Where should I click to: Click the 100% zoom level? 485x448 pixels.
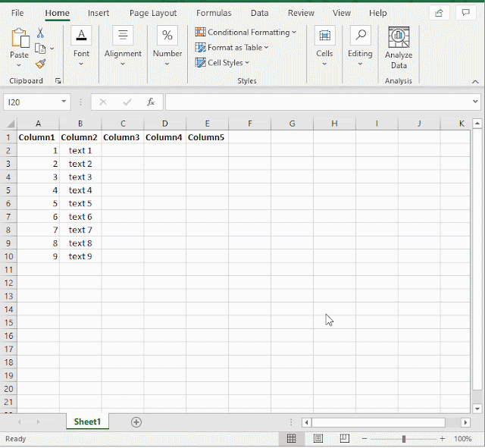tap(463, 439)
